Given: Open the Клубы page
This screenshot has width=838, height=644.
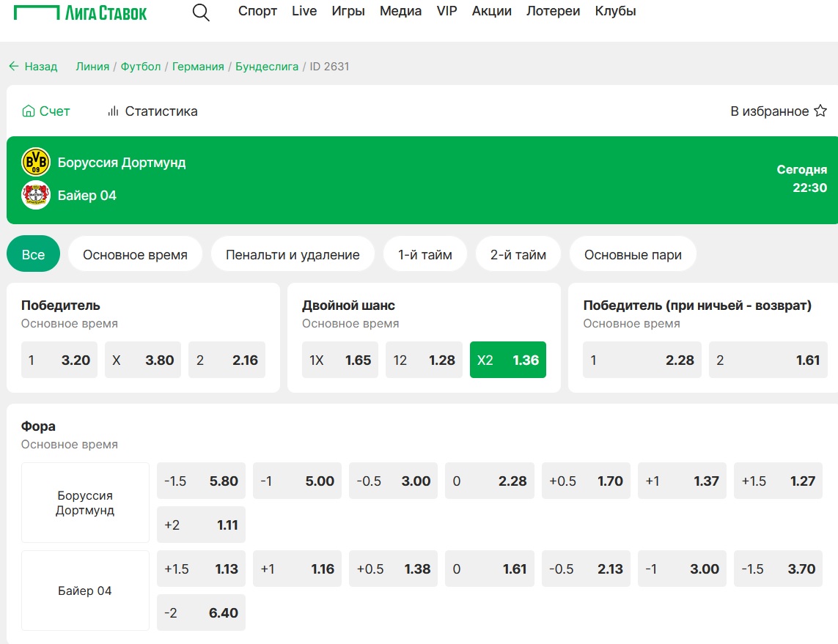Looking at the screenshot, I should 615,11.
